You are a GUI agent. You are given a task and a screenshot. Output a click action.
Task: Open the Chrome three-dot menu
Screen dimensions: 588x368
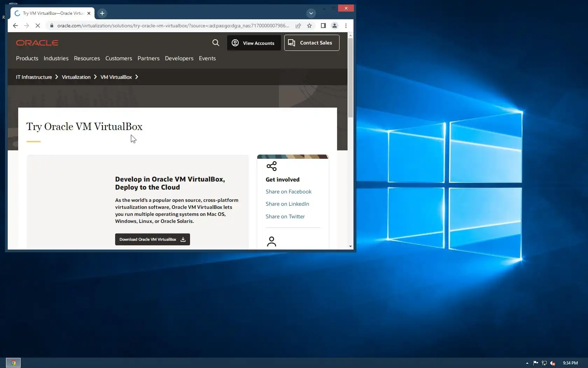tap(346, 26)
